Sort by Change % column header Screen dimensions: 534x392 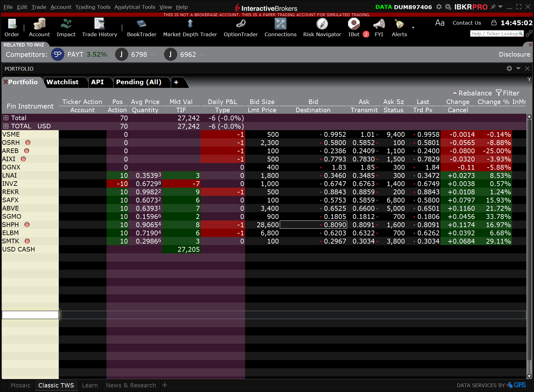493,102
